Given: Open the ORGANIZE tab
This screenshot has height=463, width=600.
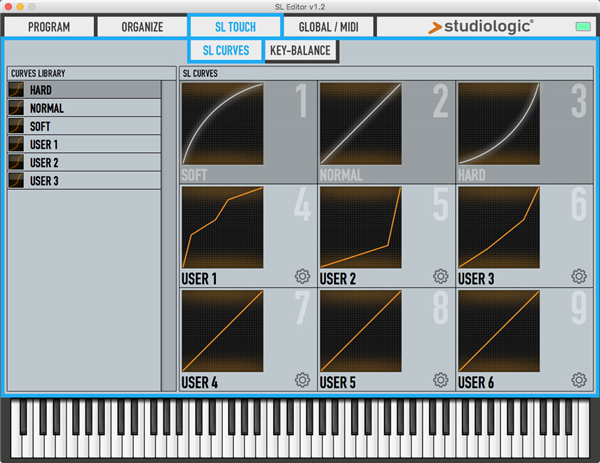Looking at the screenshot, I should [x=141, y=27].
